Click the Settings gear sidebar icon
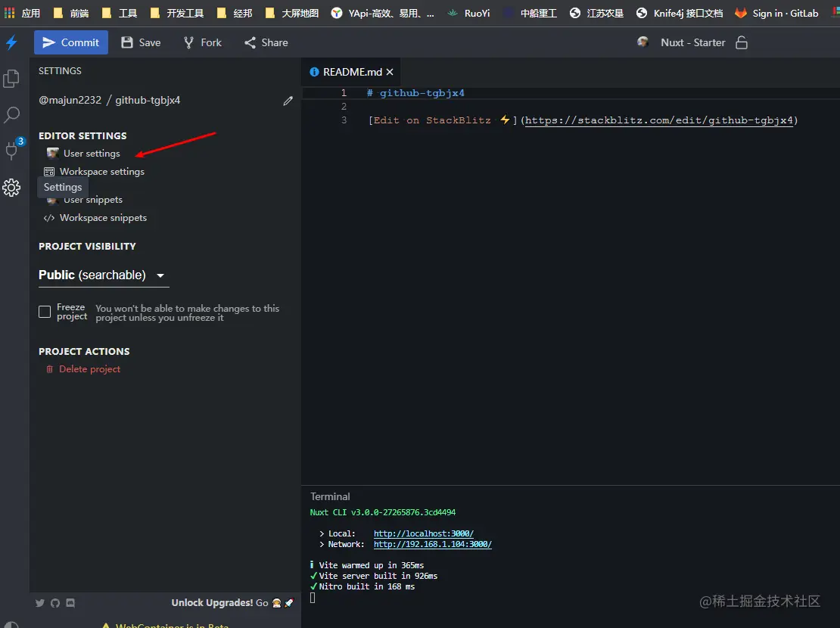This screenshot has height=628, width=840. coord(11,188)
